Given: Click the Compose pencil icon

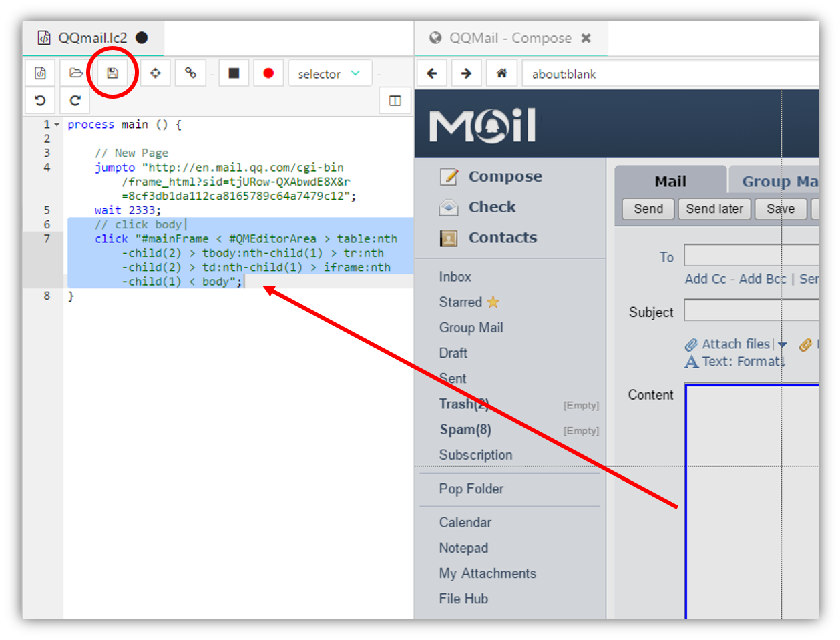Looking at the screenshot, I should (449, 177).
